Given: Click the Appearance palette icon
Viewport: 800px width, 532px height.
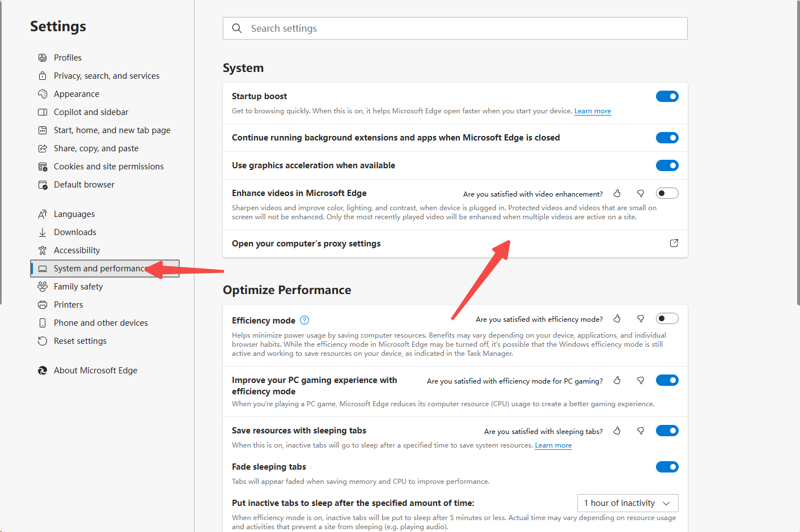Looking at the screenshot, I should [43, 94].
